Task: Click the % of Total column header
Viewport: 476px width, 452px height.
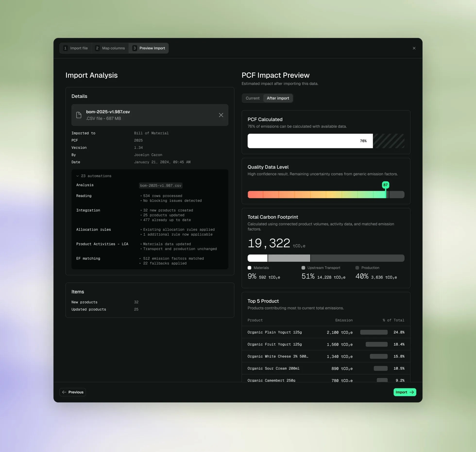Action: coord(393,320)
